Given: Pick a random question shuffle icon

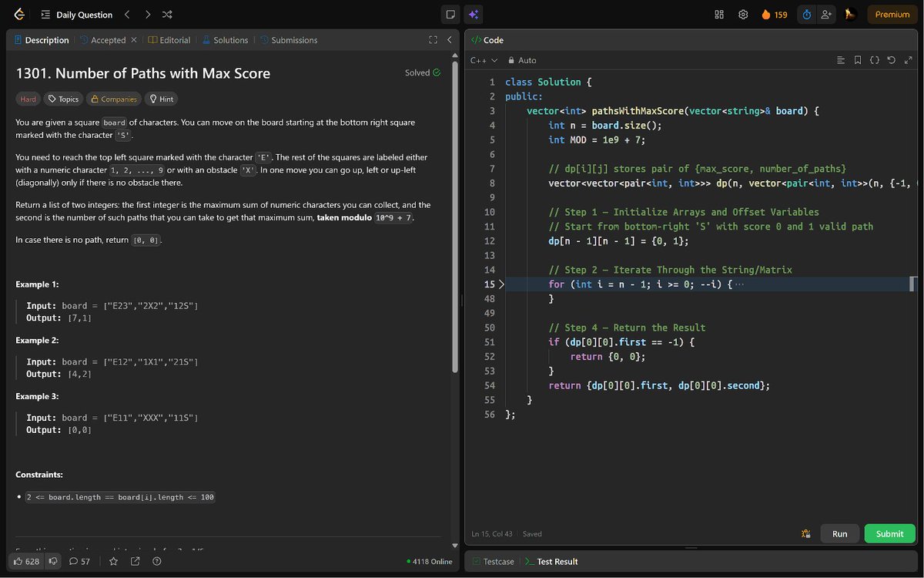Looking at the screenshot, I should point(168,15).
